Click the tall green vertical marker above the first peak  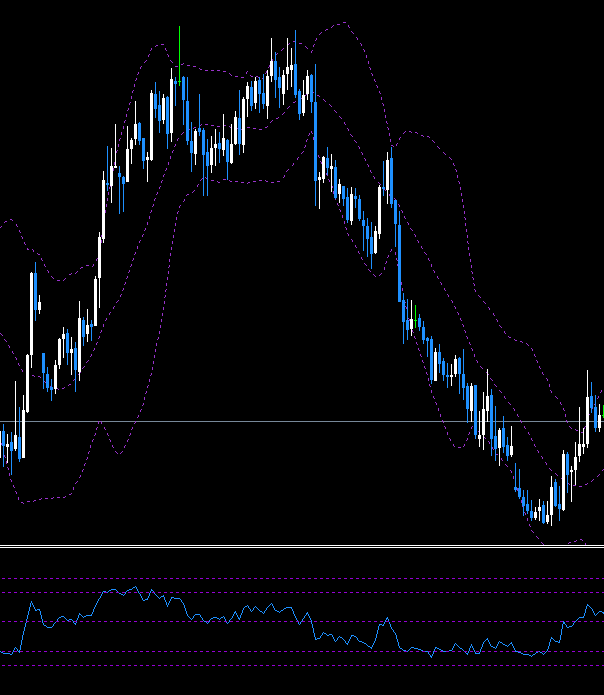tap(179, 54)
